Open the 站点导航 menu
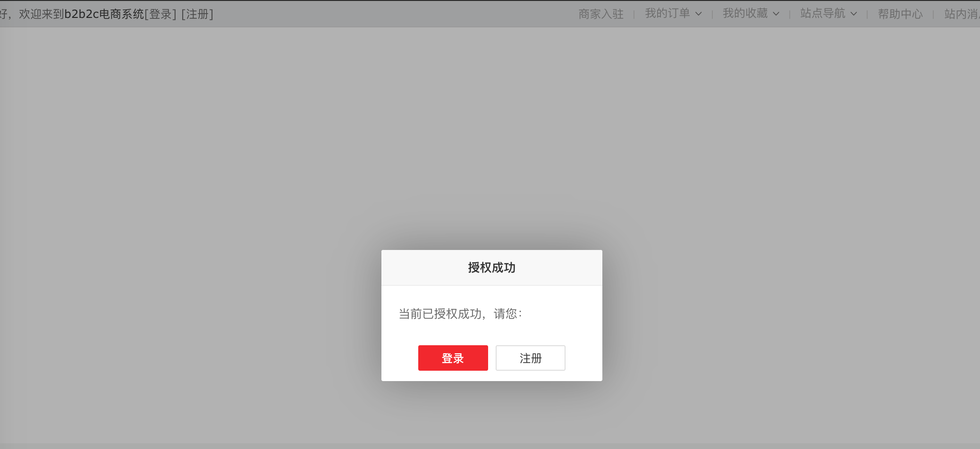Viewport: 980px width, 449px height. (822, 14)
